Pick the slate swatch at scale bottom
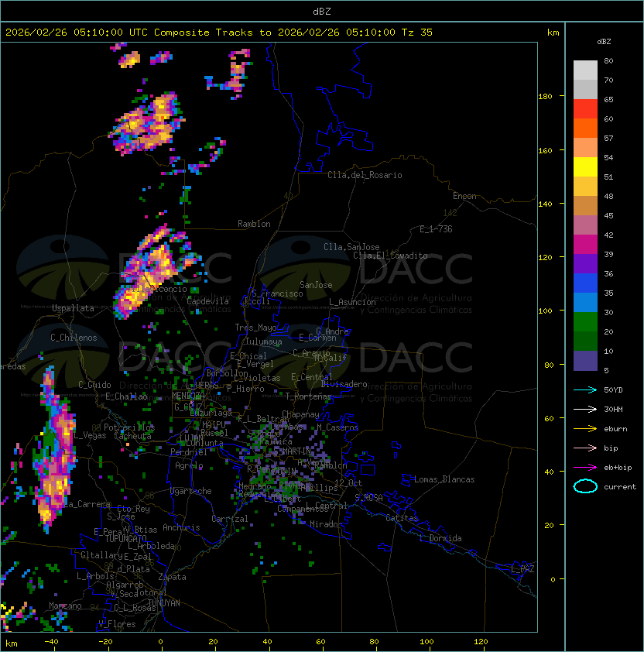The width and height of the screenshot is (644, 652). click(x=585, y=361)
